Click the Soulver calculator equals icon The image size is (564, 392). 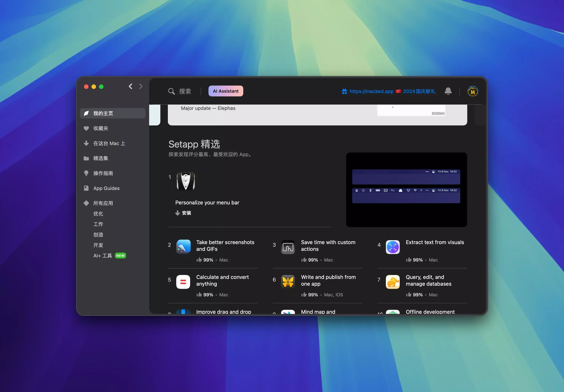pyautogui.click(x=183, y=282)
